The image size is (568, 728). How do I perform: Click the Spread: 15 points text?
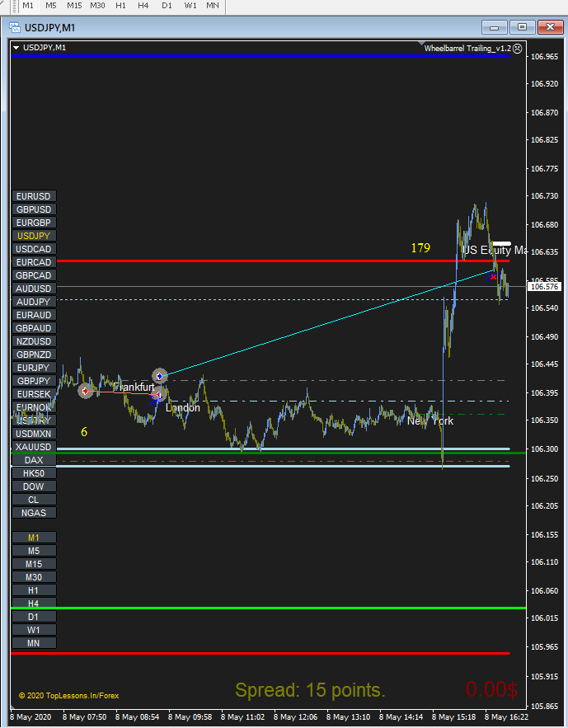click(310, 690)
